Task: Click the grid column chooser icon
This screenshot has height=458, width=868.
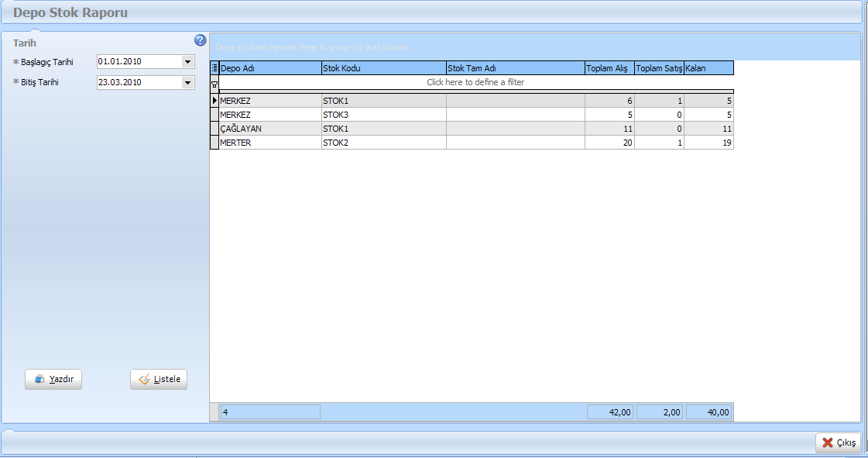Action: point(214,68)
